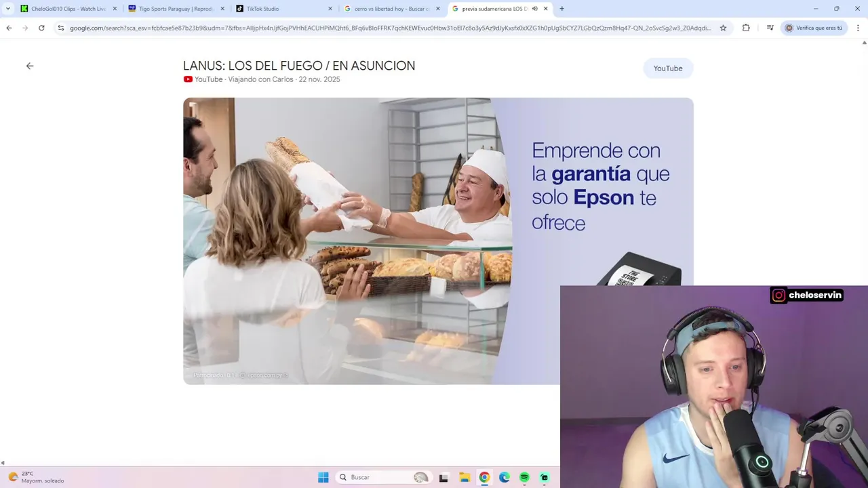Screen dimensions: 868x488
Task: Close the TikTok Studio tab
Action: (330, 9)
